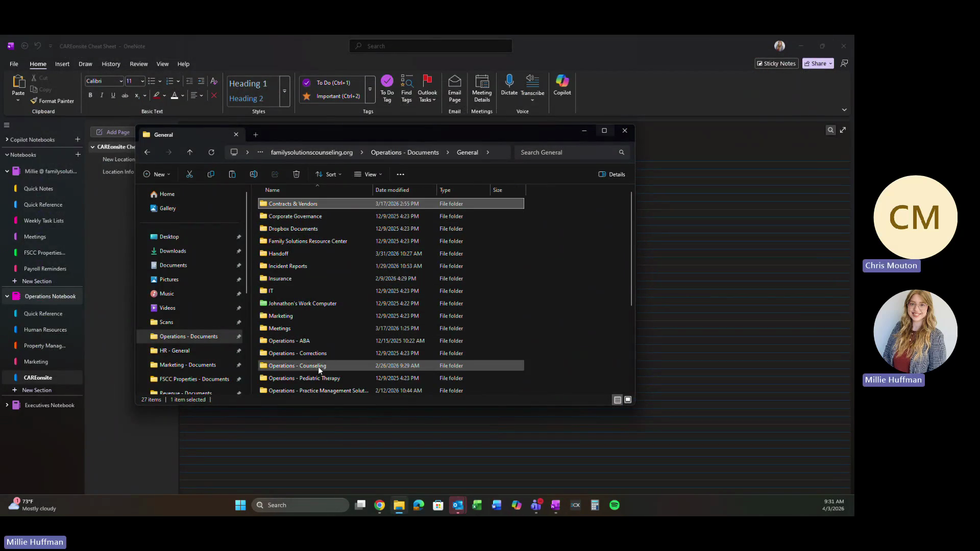Collapse the Operations Notebook

point(7,296)
